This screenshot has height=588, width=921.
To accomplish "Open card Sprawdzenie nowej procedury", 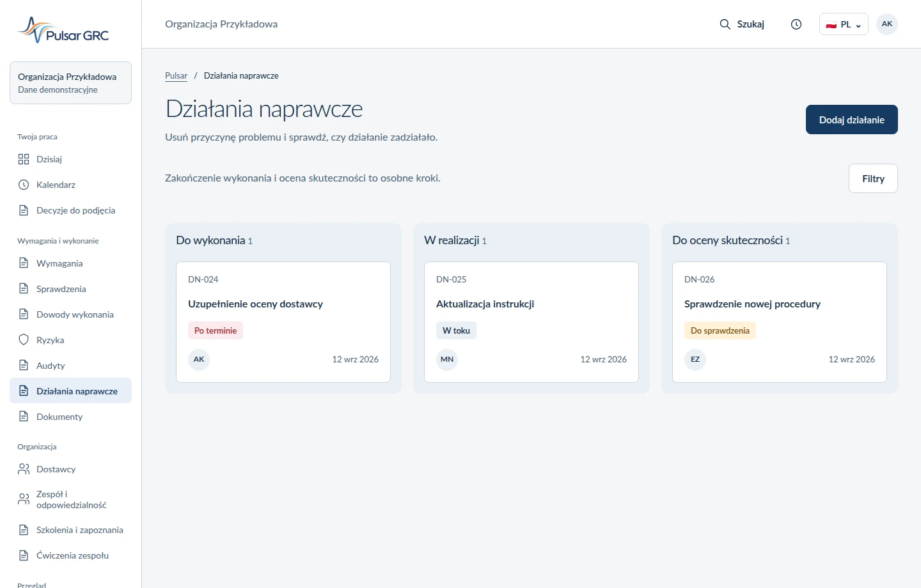I will [x=780, y=322].
